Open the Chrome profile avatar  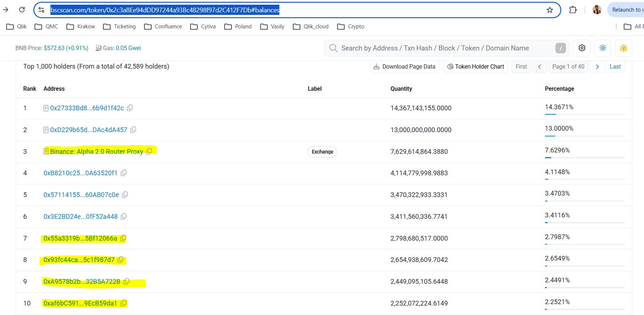pyautogui.click(x=597, y=10)
